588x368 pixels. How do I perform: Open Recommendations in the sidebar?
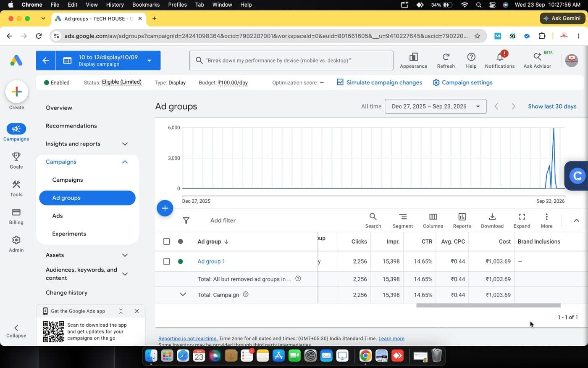click(x=71, y=126)
